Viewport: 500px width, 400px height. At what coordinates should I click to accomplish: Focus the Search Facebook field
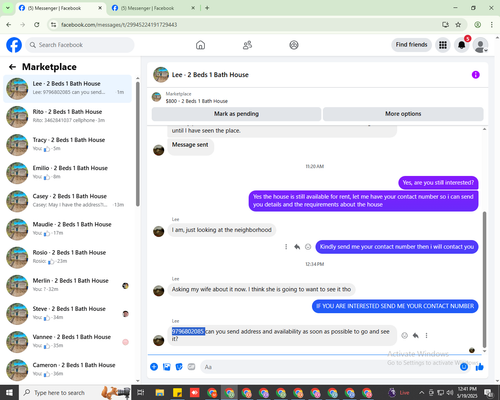pyautogui.click(x=80, y=45)
